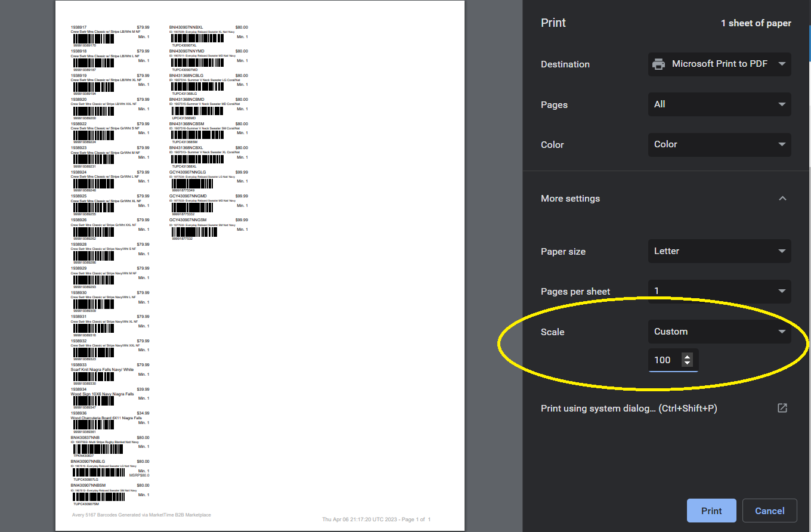Click the 'Scale' setting label
The image size is (811, 532).
tap(552, 332)
